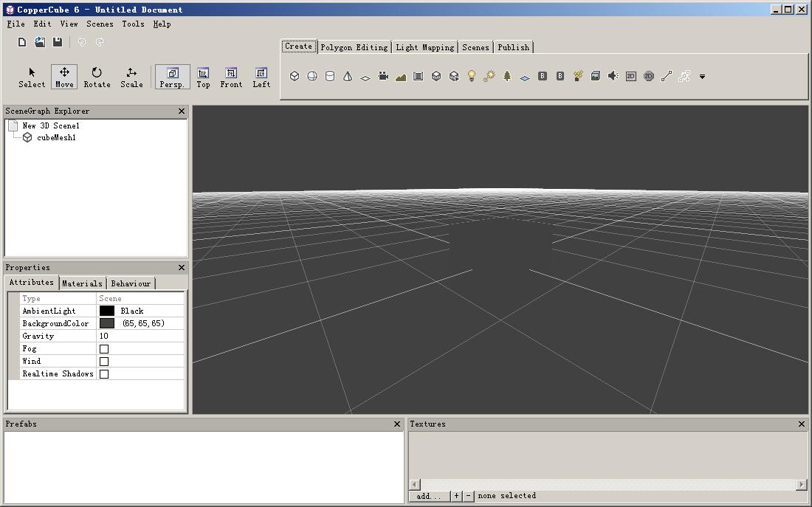The height and width of the screenshot is (507, 812).
Task: Switch to the Front view
Action: pyautogui.click(x=231, y=77)
